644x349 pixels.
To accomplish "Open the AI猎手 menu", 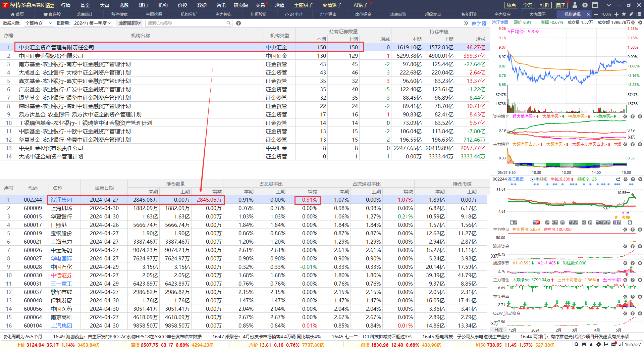I will pyautogui.click(x=361, y=5).
